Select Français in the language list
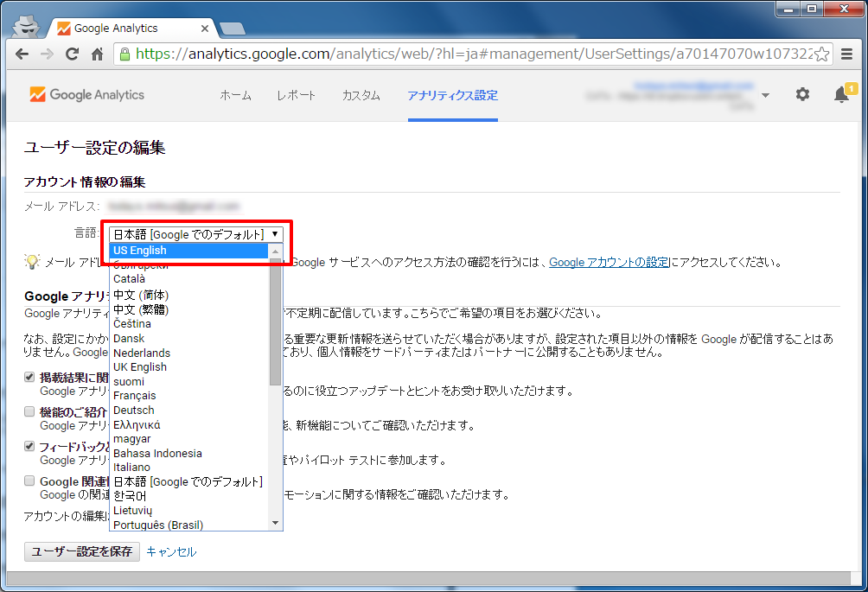This screenshot has height=592, width=868. 188,396
